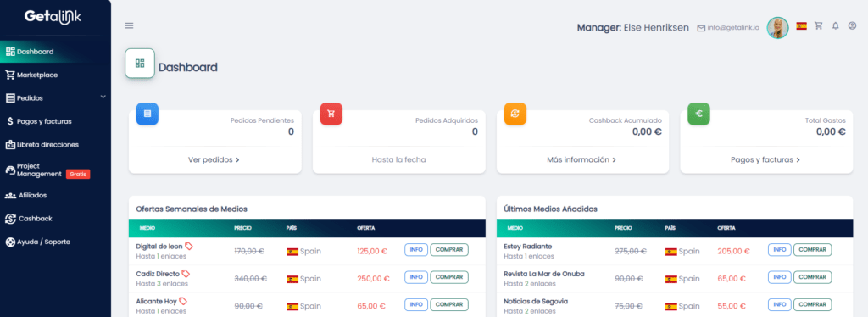Click the Noticias de Segovia media name
The height and width of the screenshot is (317, 868).
[x=536, y=302]
